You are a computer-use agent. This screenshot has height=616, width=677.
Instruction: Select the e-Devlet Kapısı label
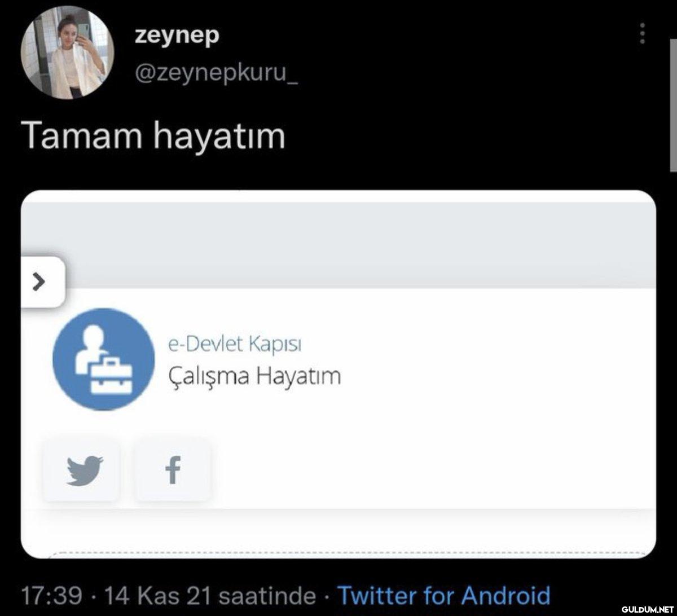[235, 344]
